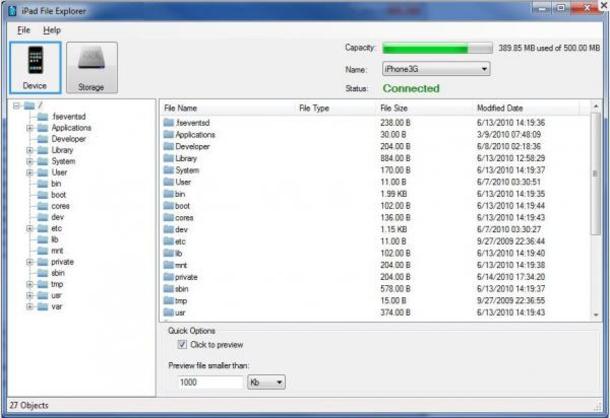Viewport: 610px width, 418px height.
Task: Select lib folder in the tree
Action: [55, 239]
